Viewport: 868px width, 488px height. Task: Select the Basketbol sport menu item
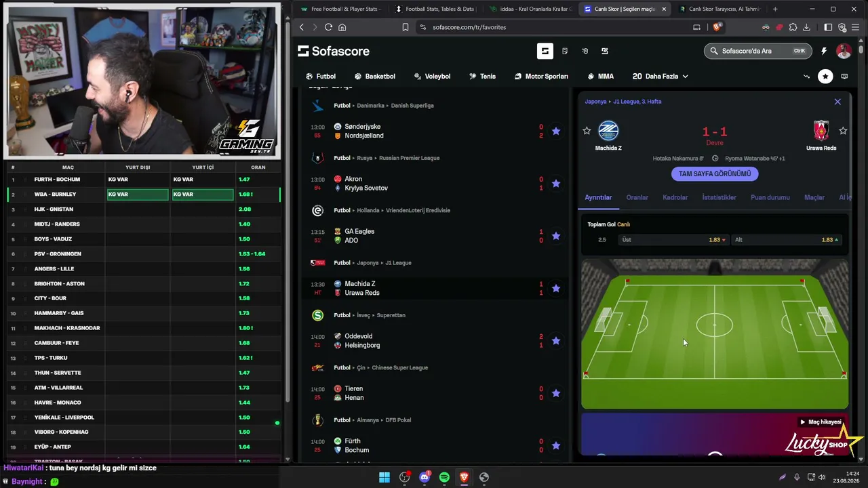374,77
